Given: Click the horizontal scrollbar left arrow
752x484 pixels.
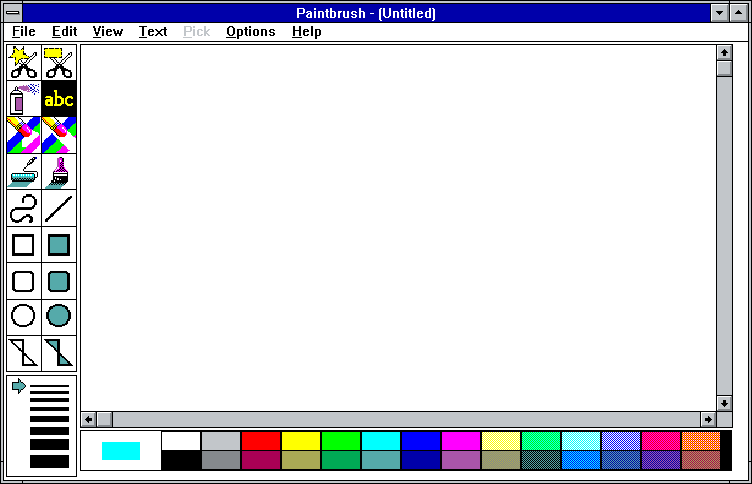Looking at the screenshot, I should pos(89,419).
